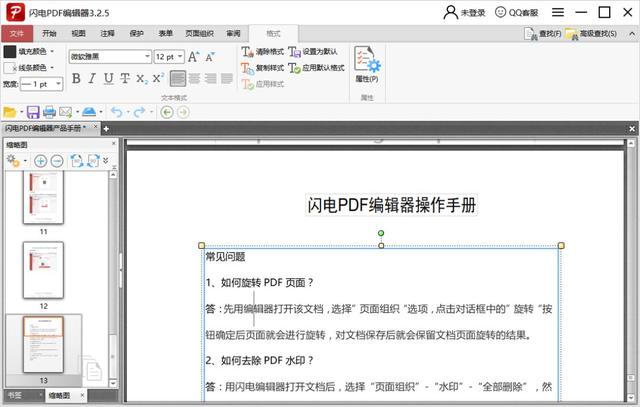Image resolution: width=640 pixels, height=407 pixels.
Task: Toggle subscript formatting
Action: pyautogui.click(x=142, y=78)
